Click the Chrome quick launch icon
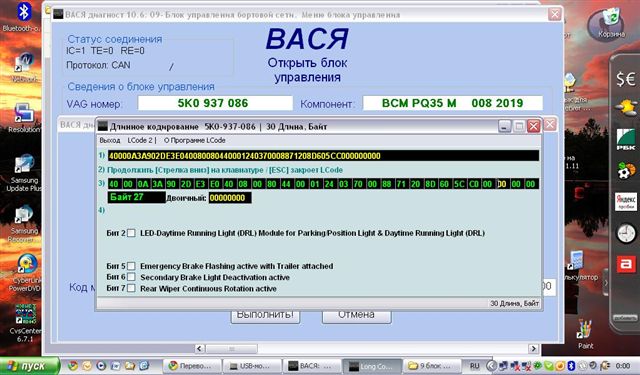 coord(73,366)
